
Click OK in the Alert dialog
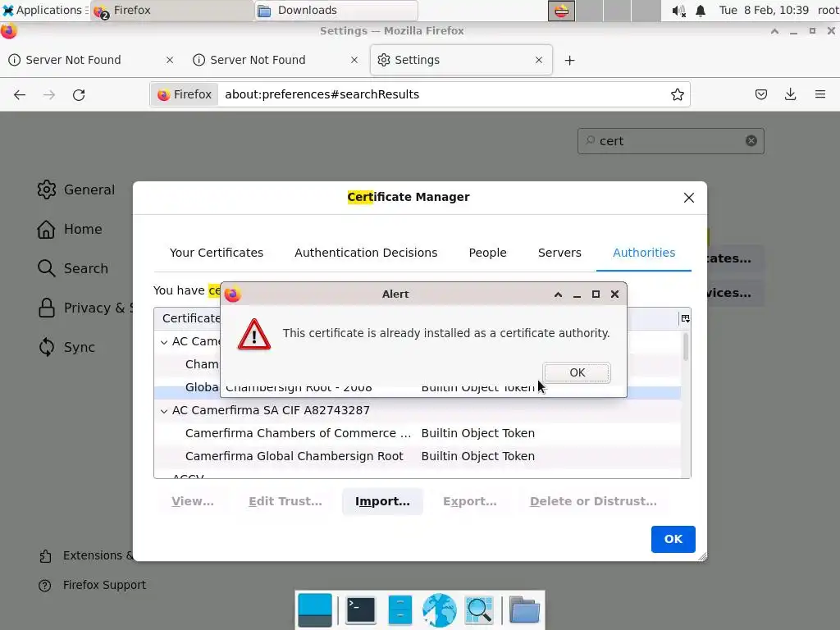pos(577,372)
